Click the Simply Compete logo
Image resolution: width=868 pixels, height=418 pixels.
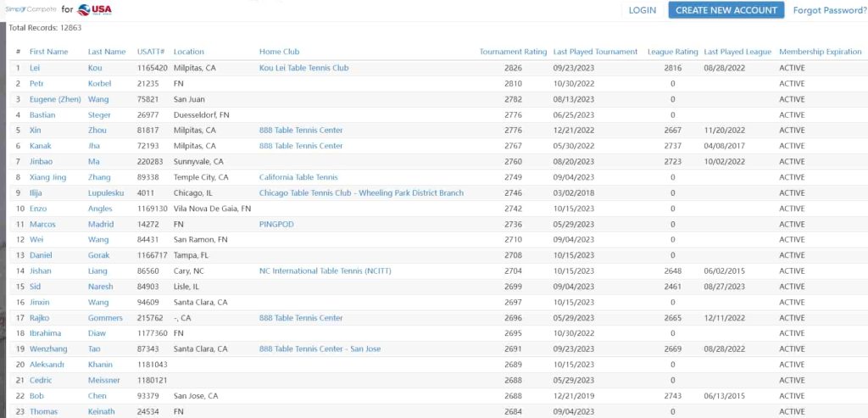click(x=30, y=9)
